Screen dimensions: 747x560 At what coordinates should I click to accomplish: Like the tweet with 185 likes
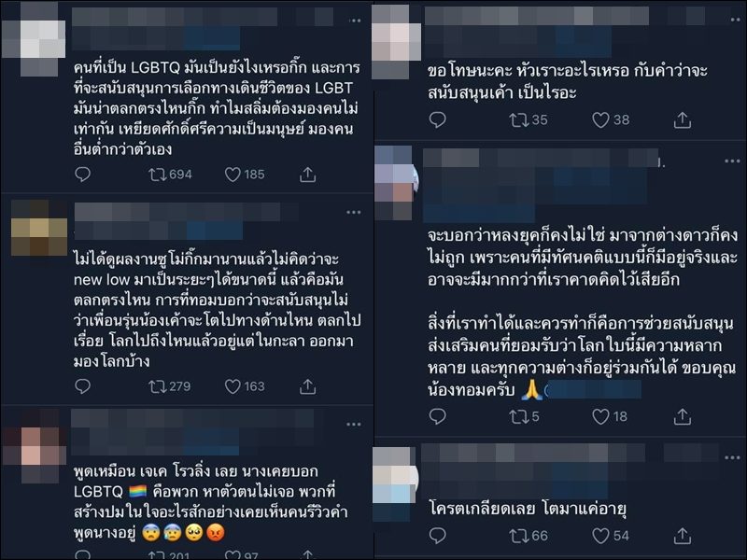coord(233,175)
